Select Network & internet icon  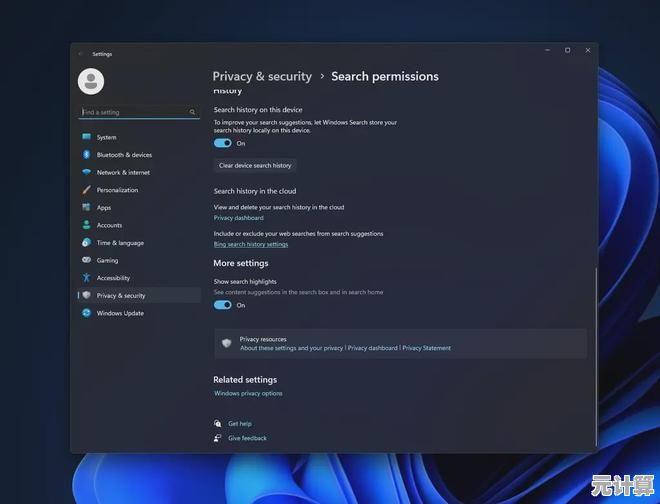tap(87, 172)
